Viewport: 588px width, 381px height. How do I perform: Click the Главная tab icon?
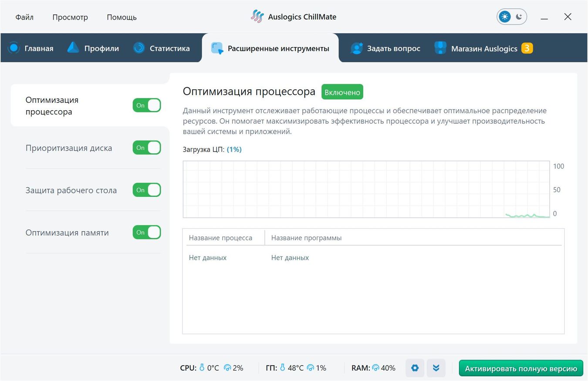14,48
